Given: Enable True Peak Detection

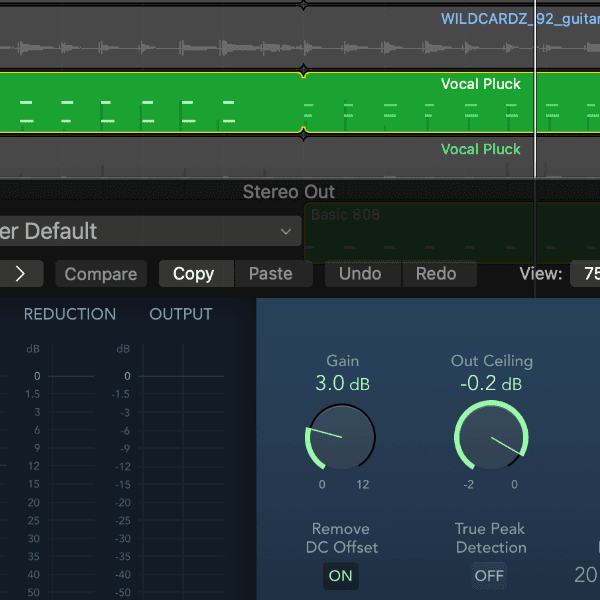Looking at the screenshot, I should (x=489, y=575).
